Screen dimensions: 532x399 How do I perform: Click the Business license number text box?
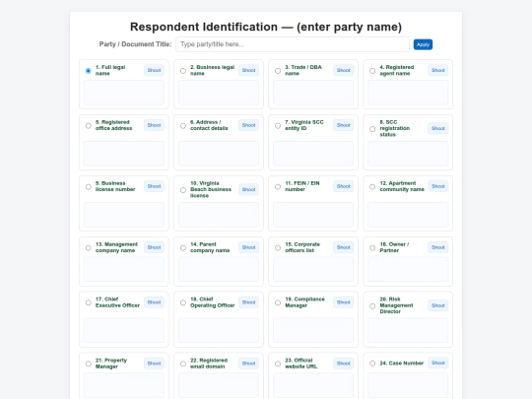(x=124, y=215)
